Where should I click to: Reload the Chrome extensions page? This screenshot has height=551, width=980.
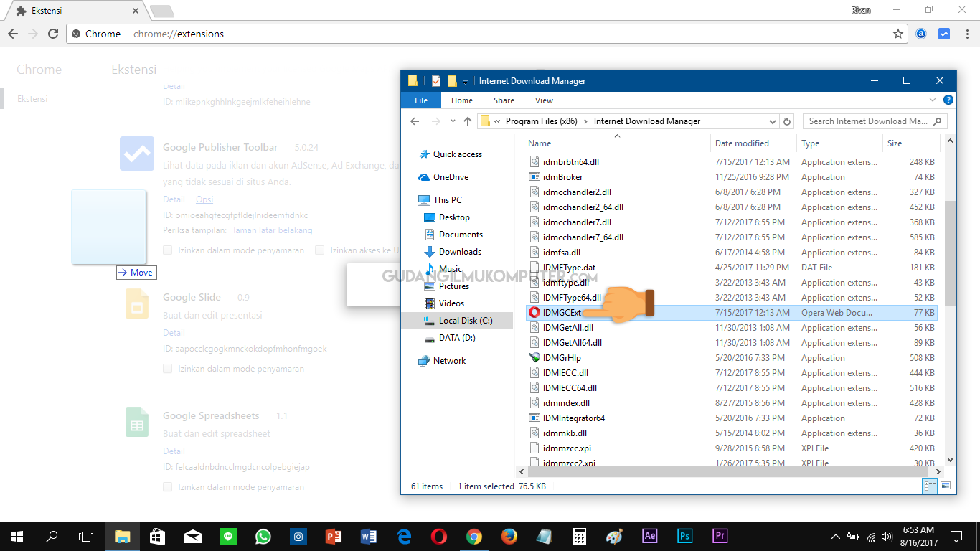pyautogui.click(x=53, y=34)
